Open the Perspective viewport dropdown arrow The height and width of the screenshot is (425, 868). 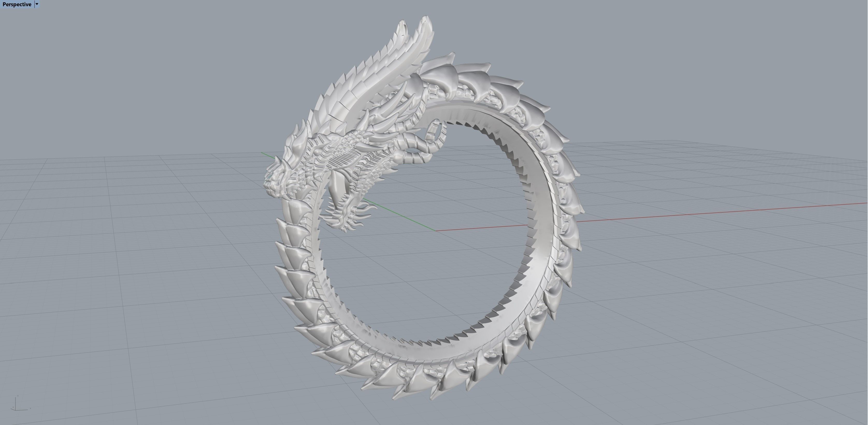37,4
